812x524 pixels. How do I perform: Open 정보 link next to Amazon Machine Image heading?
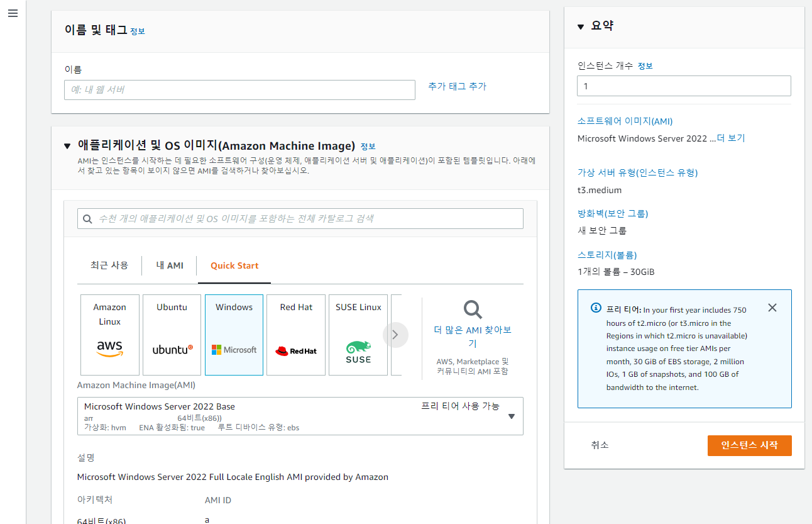(x=368, y=147)
